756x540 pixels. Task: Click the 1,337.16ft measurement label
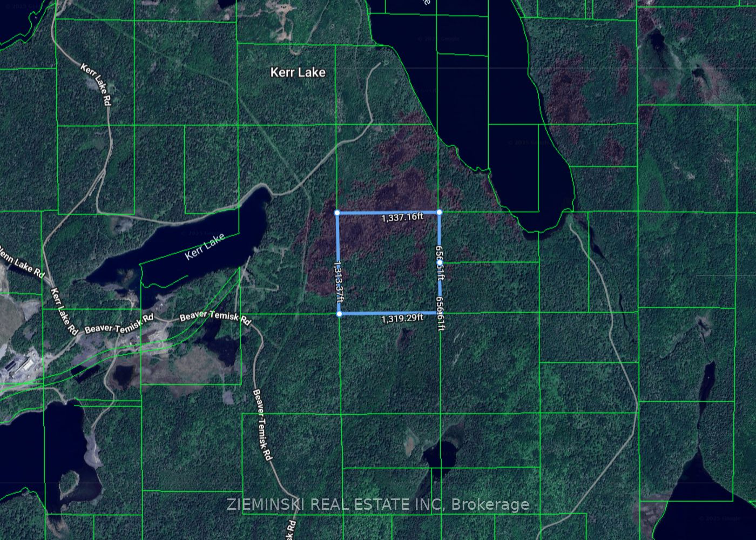coord(402,218)
